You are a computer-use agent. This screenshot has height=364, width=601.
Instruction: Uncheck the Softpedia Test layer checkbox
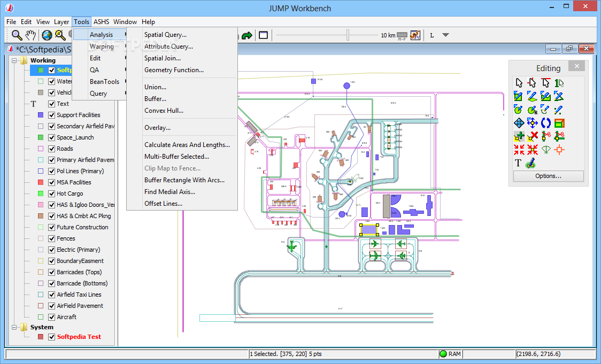point(51,337)
